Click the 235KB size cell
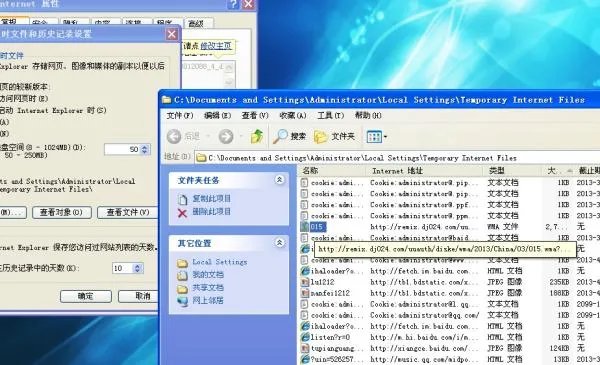The image size is (600, 365). (x=559, y=282)
